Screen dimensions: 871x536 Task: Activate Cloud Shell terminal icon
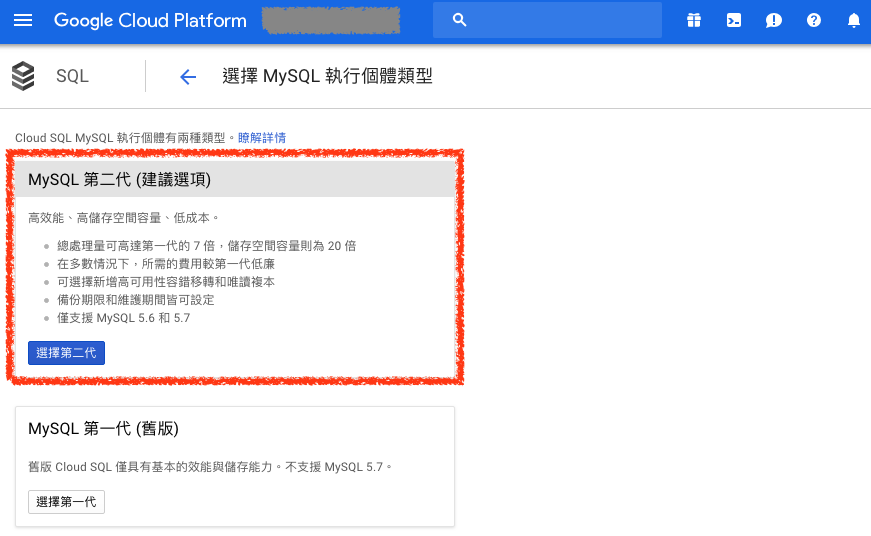point(734,20)
